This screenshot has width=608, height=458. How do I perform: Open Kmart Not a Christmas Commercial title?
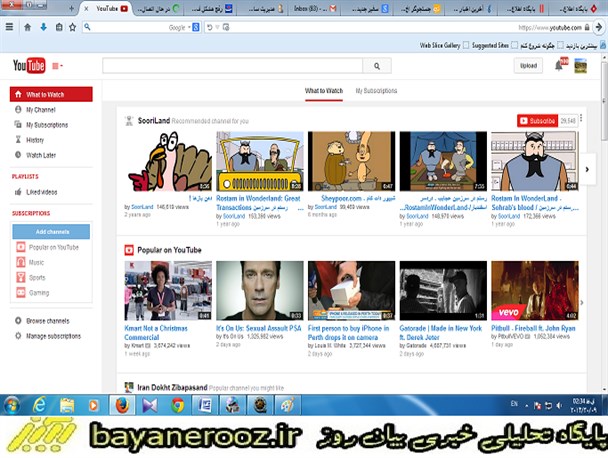[156, 333]
